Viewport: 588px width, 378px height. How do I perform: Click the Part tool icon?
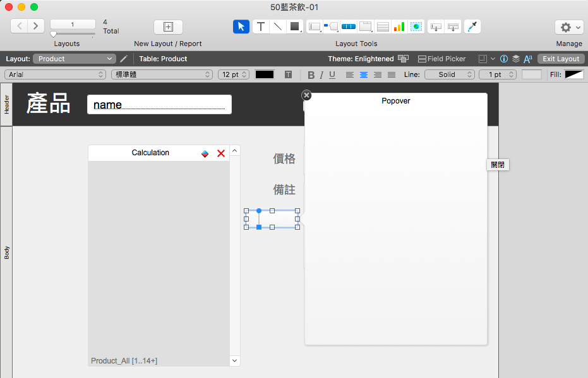click(453, 27)
